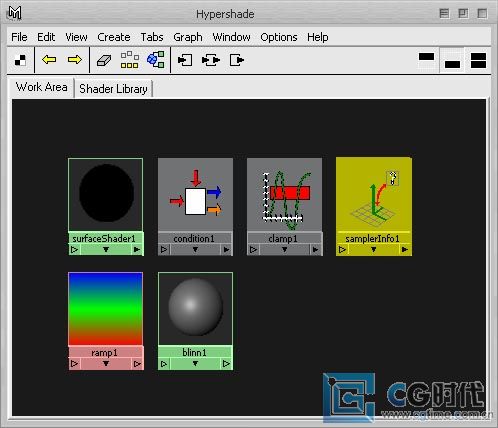Show input connections icon
This screenshot has width=498, height=428.
[x=185, y=60]
